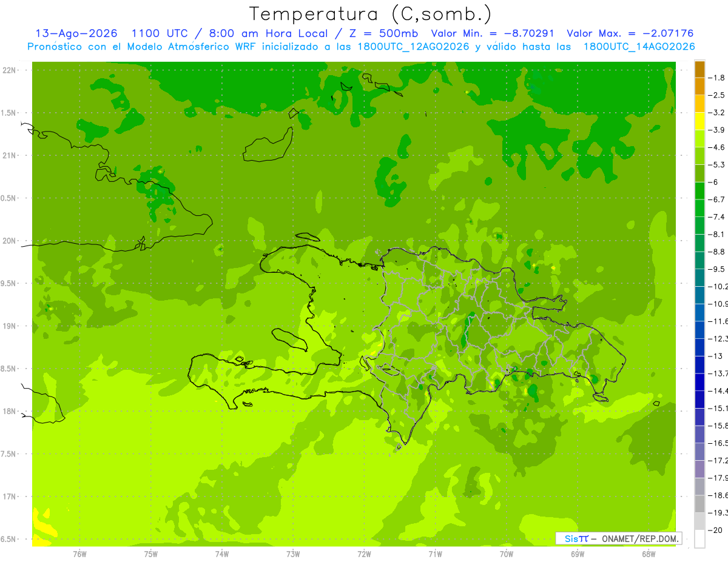
Task: Click the '-16.5' legend value
Action: [718, 443]
